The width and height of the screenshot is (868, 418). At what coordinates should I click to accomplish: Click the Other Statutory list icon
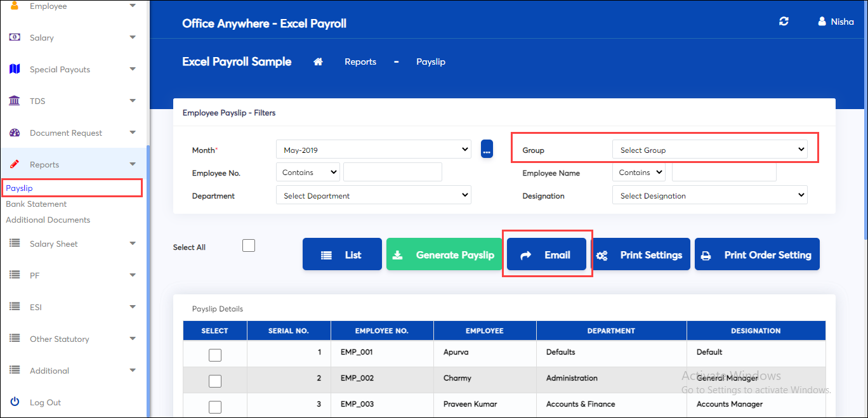pos(15,339)
